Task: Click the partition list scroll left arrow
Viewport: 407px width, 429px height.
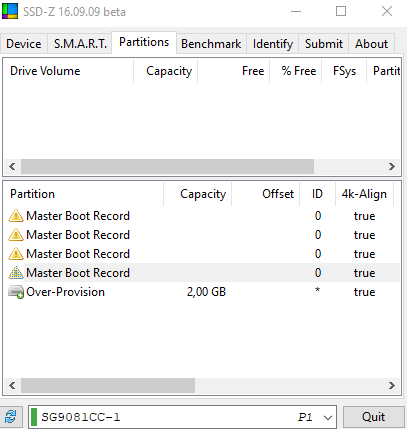Action: tap(12, 386)
